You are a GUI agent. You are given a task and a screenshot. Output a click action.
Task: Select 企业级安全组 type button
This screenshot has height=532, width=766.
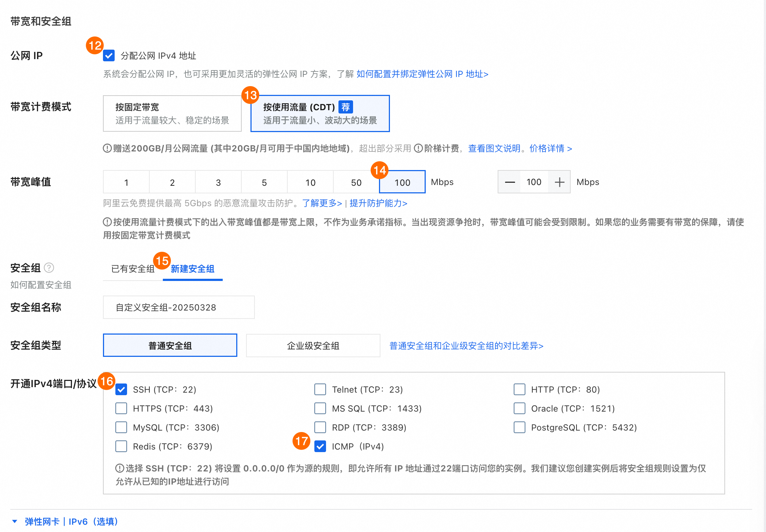[313, 346]
